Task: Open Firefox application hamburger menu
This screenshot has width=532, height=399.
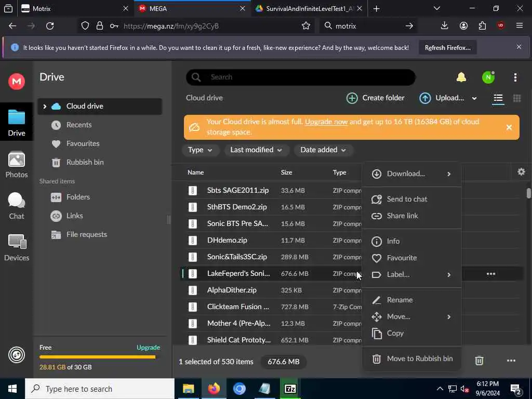Action: click(519, 26)
